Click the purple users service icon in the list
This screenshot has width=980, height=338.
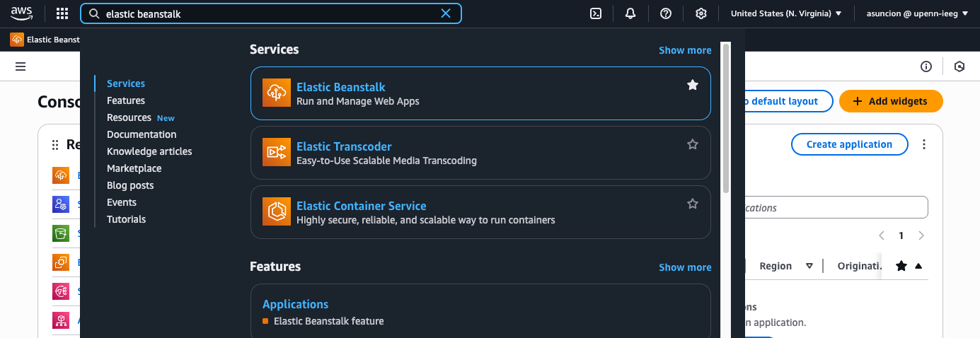click(x=61, y=204)
